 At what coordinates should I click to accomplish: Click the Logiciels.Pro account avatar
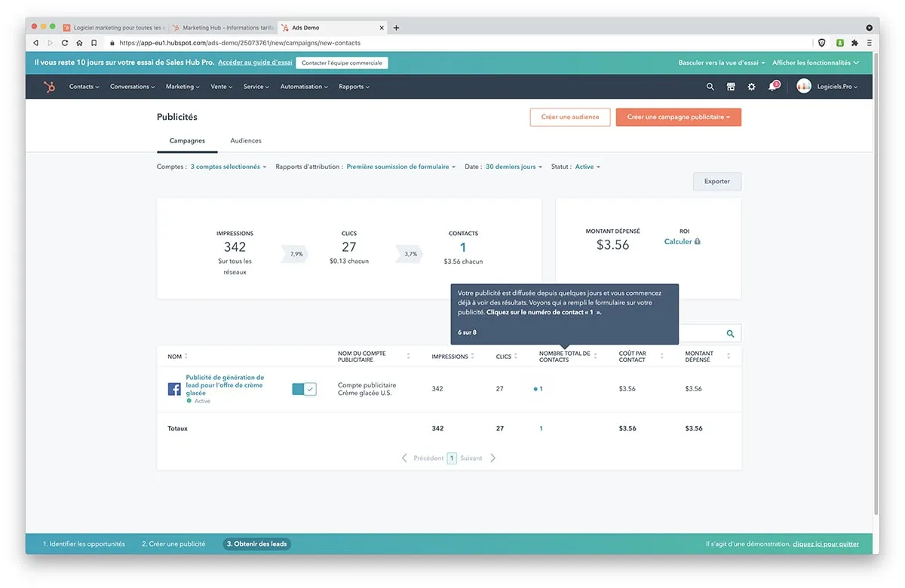point(804,87)
